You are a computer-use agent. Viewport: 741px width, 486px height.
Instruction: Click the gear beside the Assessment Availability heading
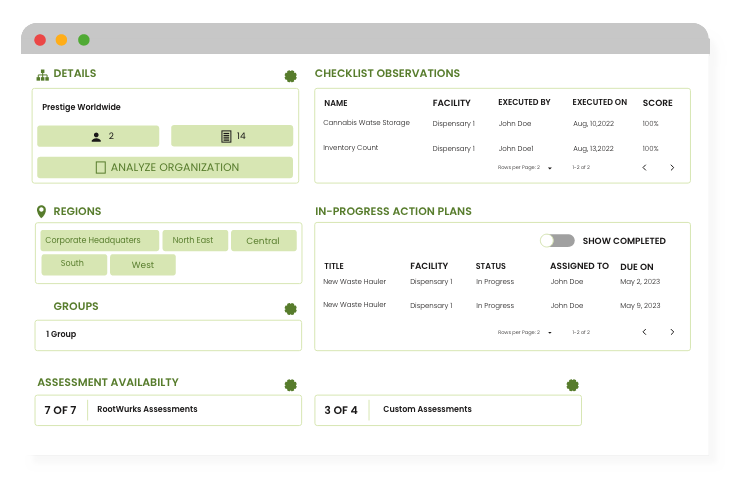pos(290,385)
